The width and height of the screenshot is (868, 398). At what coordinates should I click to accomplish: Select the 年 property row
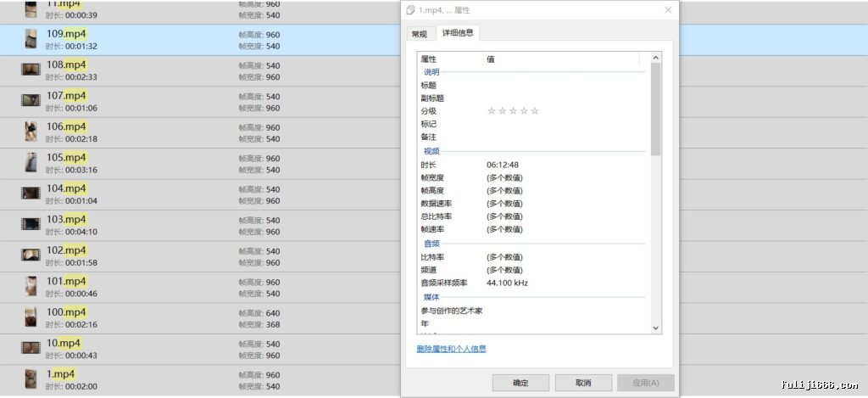[x=534, y=323]
